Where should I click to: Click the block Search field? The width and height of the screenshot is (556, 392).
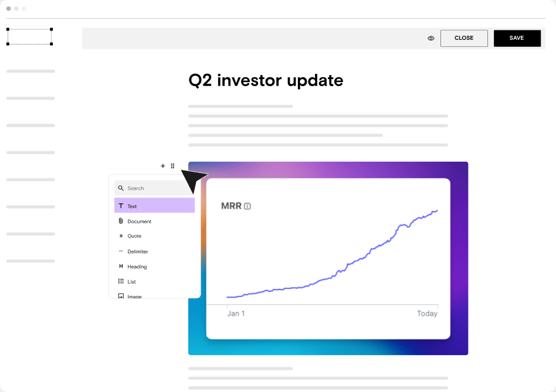point(155,188)
